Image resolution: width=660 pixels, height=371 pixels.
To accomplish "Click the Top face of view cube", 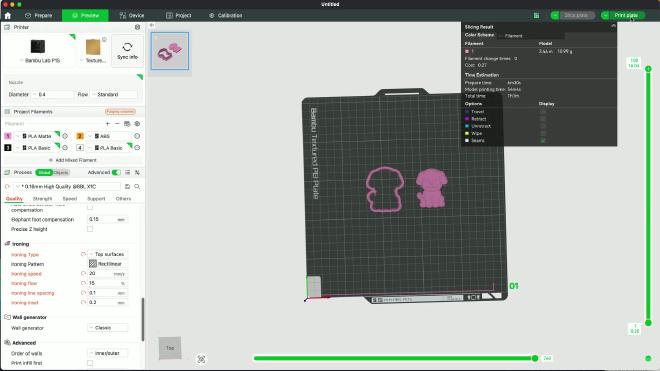I will coord(170,348).
